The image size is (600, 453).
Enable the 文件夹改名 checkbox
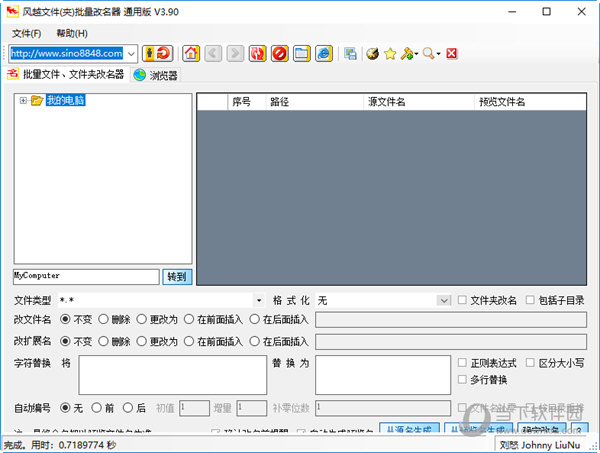pos(462,300)
